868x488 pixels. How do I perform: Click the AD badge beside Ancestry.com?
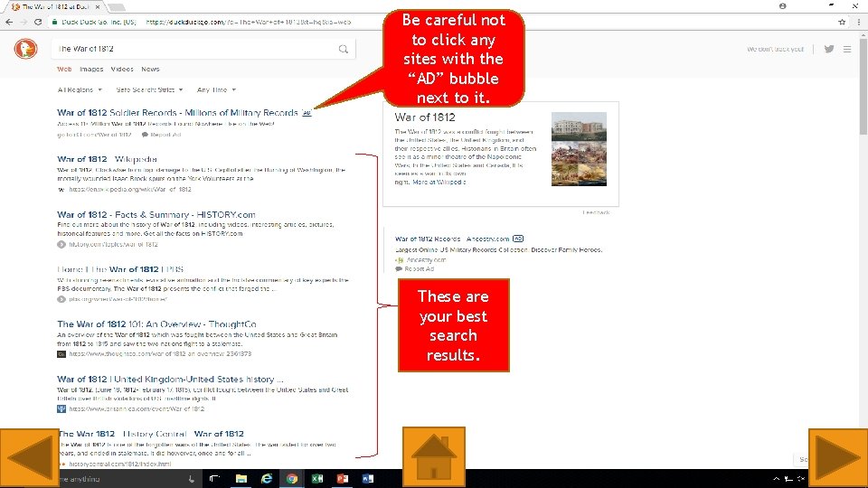(517, 239)
